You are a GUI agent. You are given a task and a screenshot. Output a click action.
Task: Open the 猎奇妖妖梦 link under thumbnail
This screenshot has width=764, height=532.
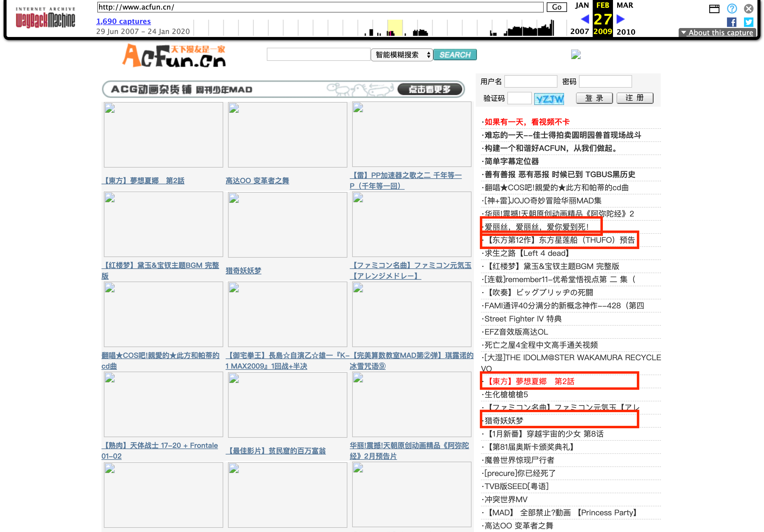pyautogui.click(x=243, y=271)
